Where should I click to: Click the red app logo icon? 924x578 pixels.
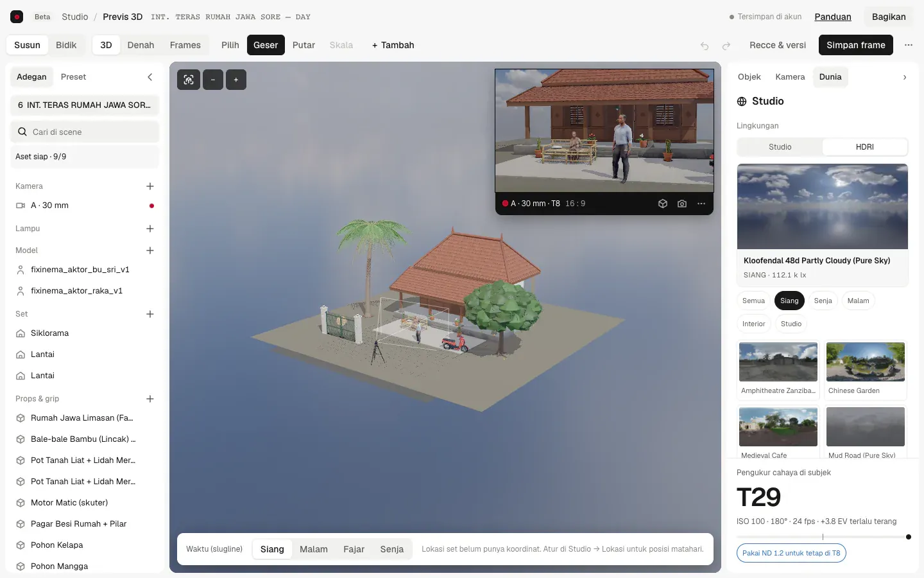click(x=17, y=17)
